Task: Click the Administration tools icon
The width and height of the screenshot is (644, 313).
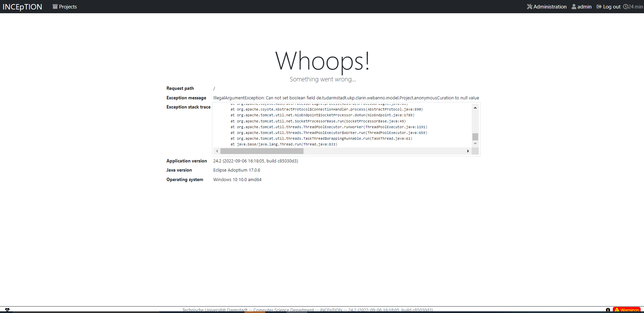Action: (529, 6)
